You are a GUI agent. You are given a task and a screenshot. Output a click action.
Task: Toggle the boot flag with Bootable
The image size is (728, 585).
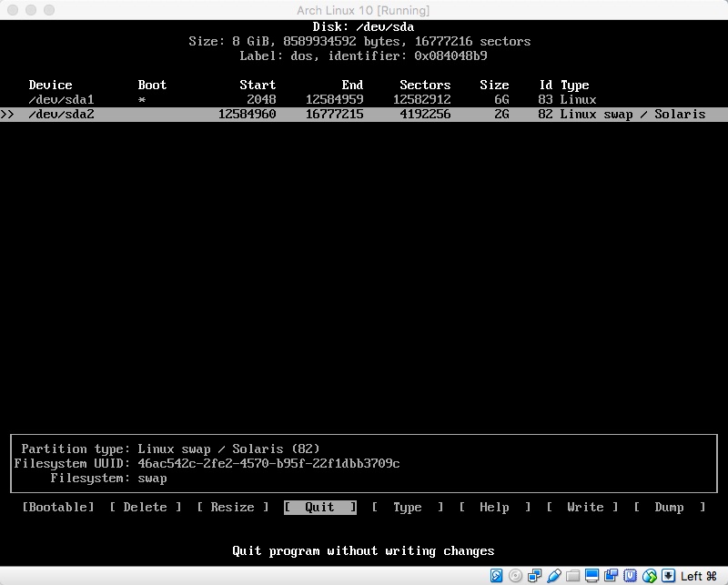57,507
